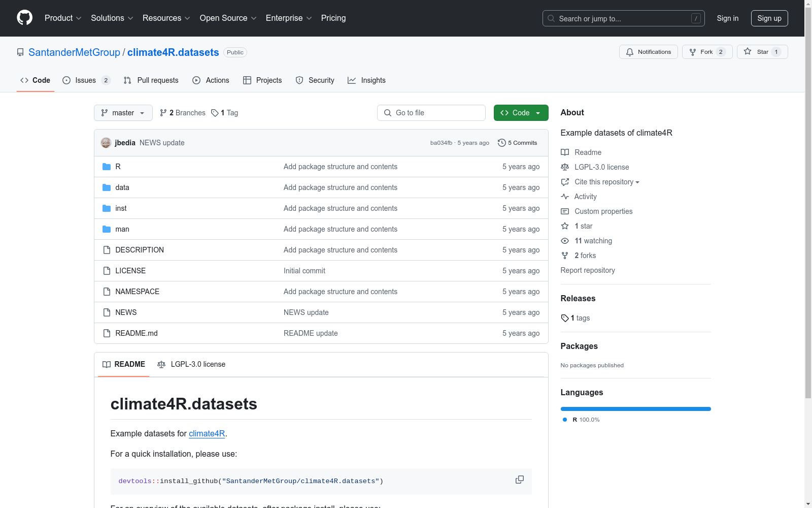Click the tag icon under Releases
The image size is (812, 508).
click(565, 318)
